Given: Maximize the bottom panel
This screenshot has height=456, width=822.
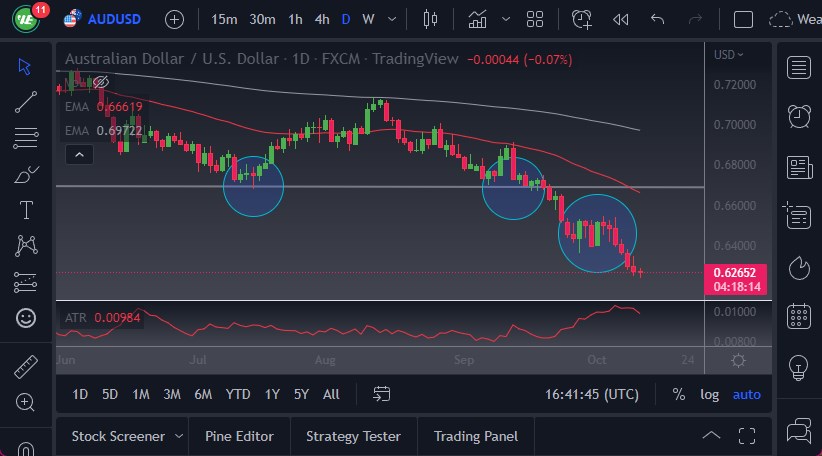Looking at the screenshot, I should 747,436.
